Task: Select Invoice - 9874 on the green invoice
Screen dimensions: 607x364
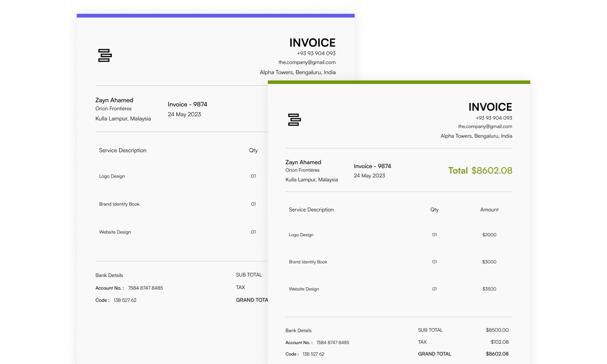Action: [x=372, y=166]
